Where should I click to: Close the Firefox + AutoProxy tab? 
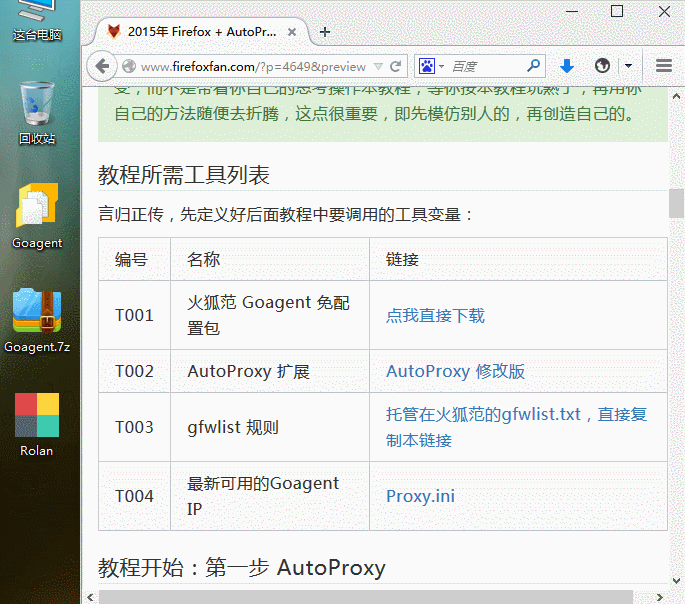292,32
